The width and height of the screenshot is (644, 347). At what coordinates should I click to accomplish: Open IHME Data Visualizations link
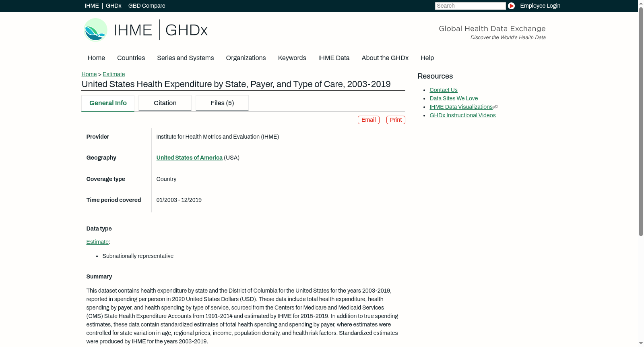461,107
